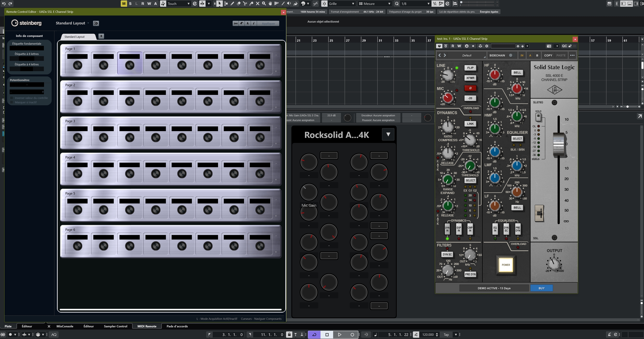This screenshot has width=644, height=339.
Task: Open the Touch automation mode dropdown
Action: pyautogui.click(x=179, y=4)
